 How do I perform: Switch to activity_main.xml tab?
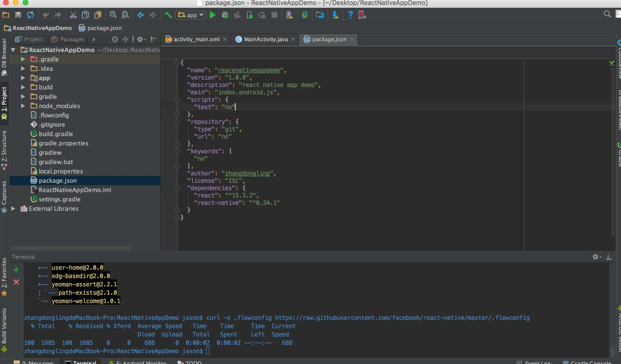click(x=196, y=39)
